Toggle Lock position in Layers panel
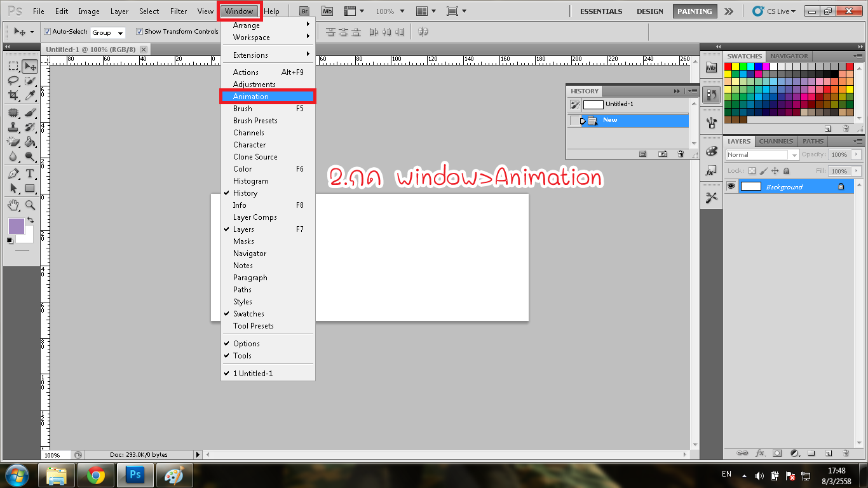Image resolution: width=868 pixels, height=488 pixels. click(x=775, y=171)
